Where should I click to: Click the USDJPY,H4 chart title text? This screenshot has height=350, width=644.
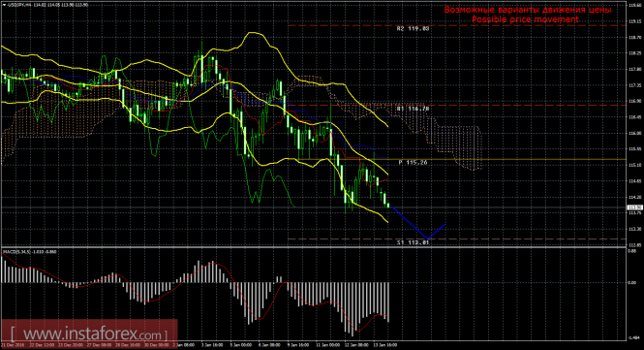point(16,5)
